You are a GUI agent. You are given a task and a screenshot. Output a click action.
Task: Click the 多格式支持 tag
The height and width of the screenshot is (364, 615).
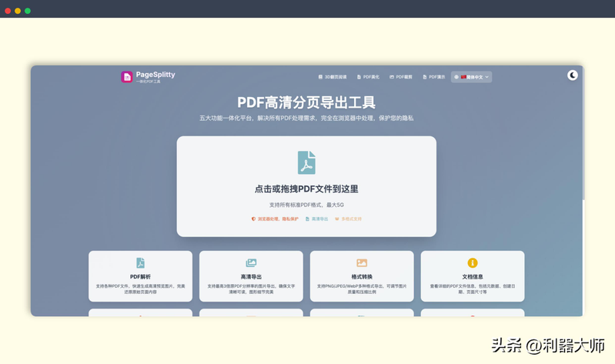[348, 219]
